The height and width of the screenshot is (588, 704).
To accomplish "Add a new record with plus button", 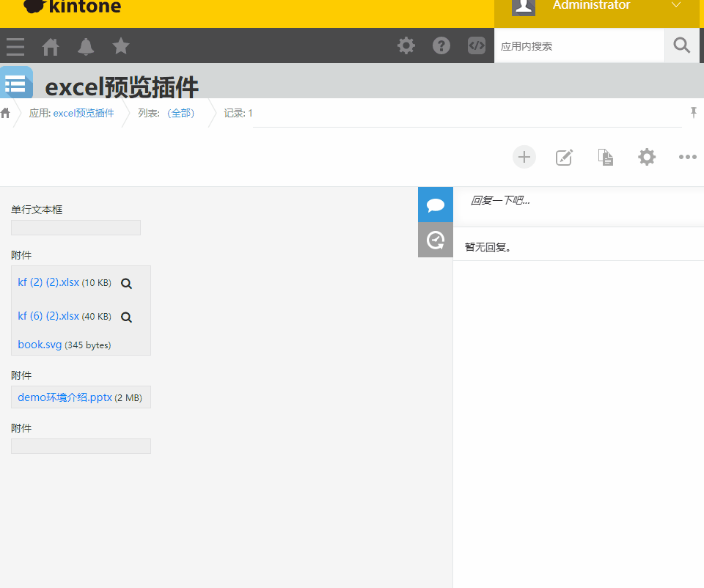I will point(524,157).
